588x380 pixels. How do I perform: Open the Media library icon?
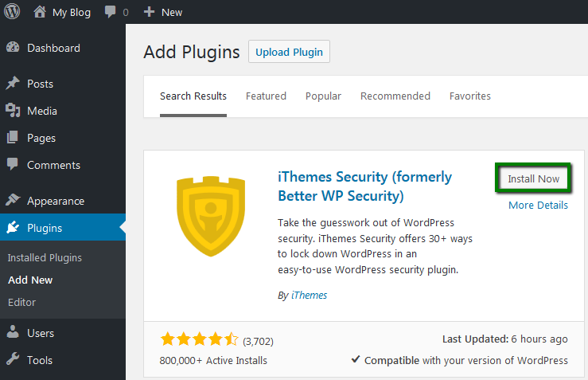tap(13, 111)
